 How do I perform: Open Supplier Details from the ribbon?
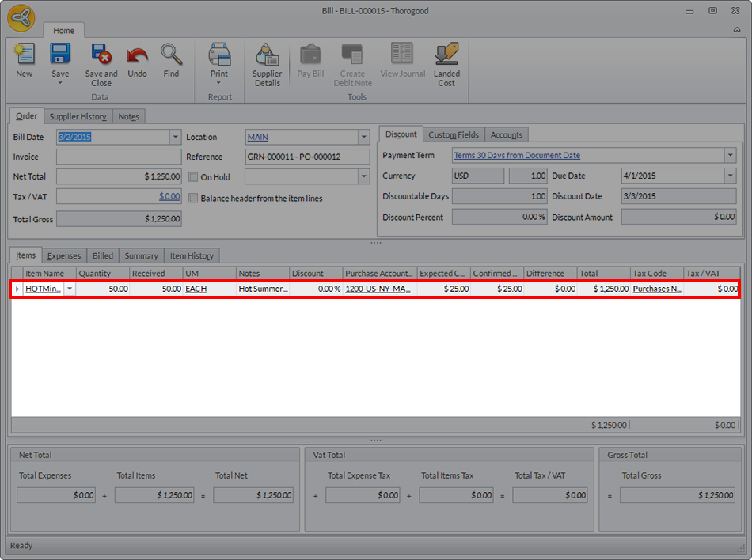267,55
